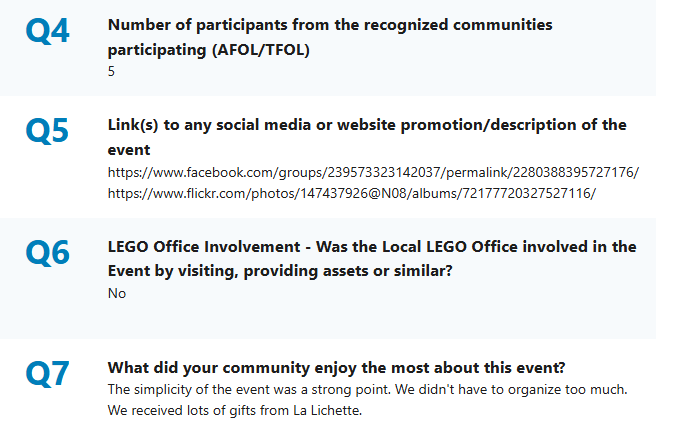Viewport: 689px width, 428px height.
Task: Select the Q4 participants question heading
Action: click(330, 37)
